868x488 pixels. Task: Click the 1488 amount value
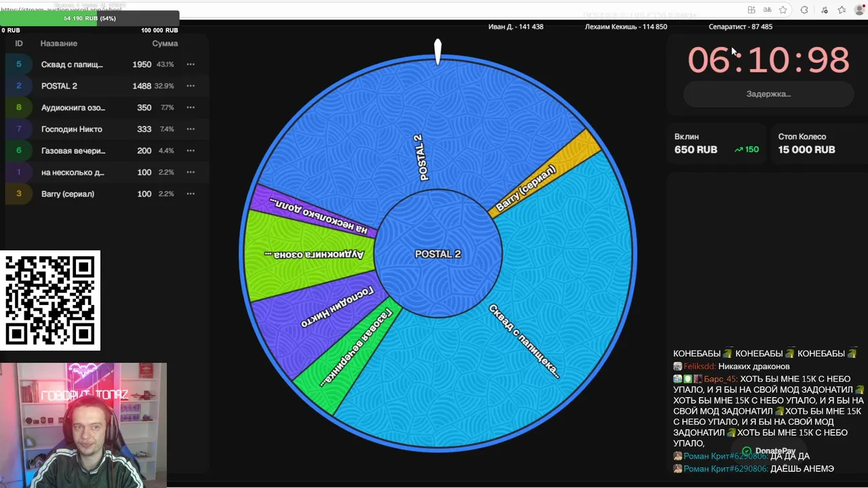(x=142, y=86)
